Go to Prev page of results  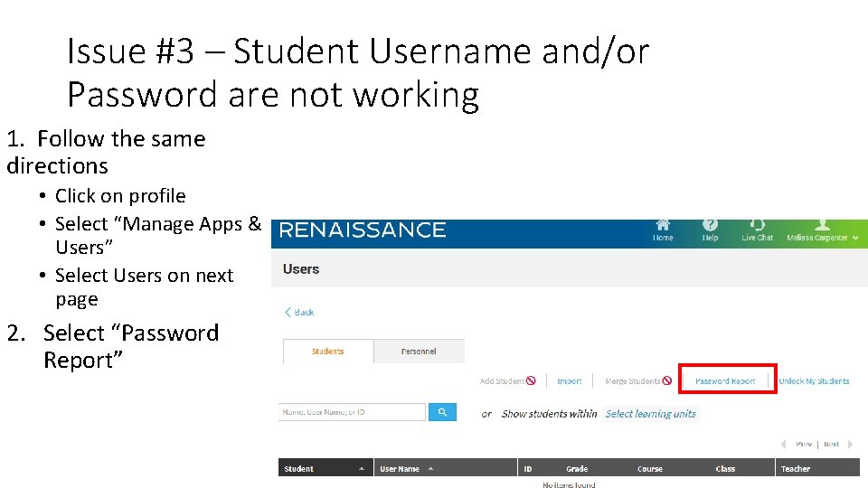804,445
